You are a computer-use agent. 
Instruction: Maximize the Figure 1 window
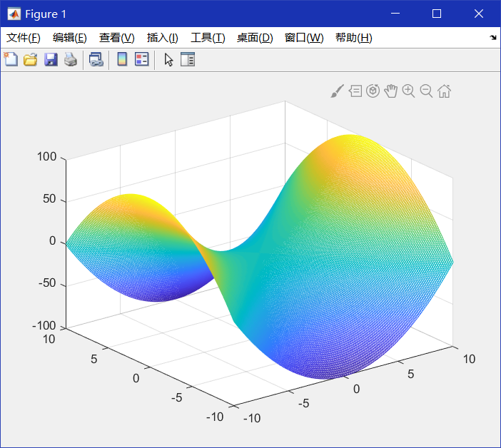point(437,14)
